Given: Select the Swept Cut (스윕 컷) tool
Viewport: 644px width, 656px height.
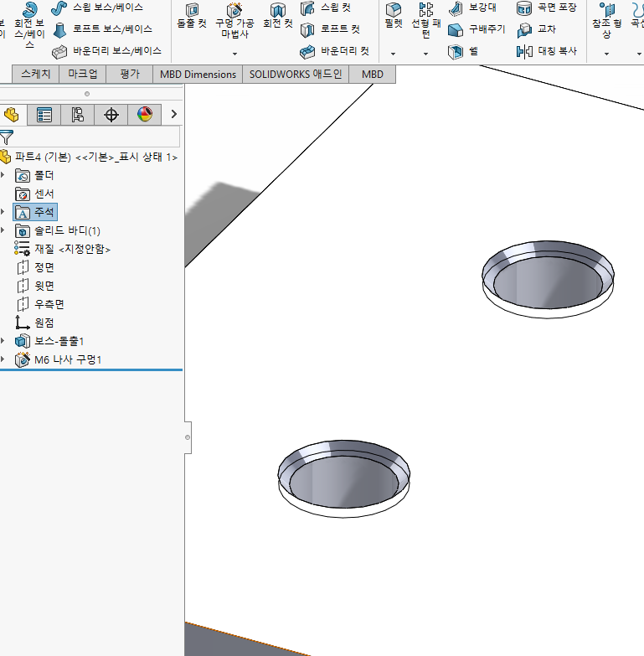Looking at the screenshot, I should 325,7.
